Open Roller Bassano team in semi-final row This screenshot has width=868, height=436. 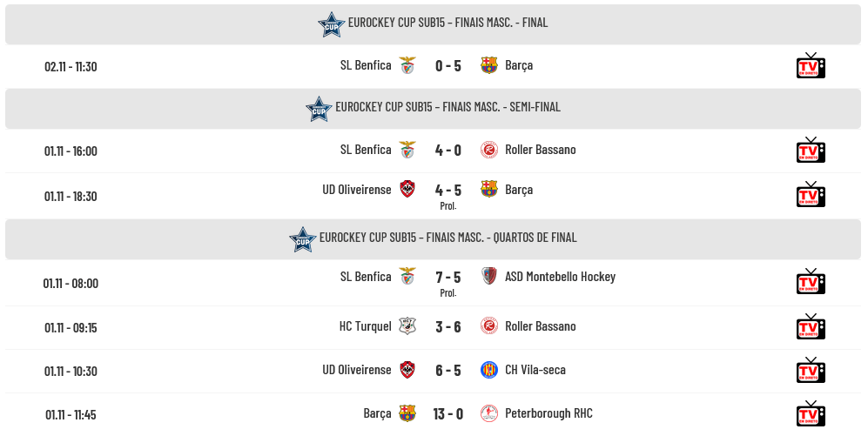(540, 150)
